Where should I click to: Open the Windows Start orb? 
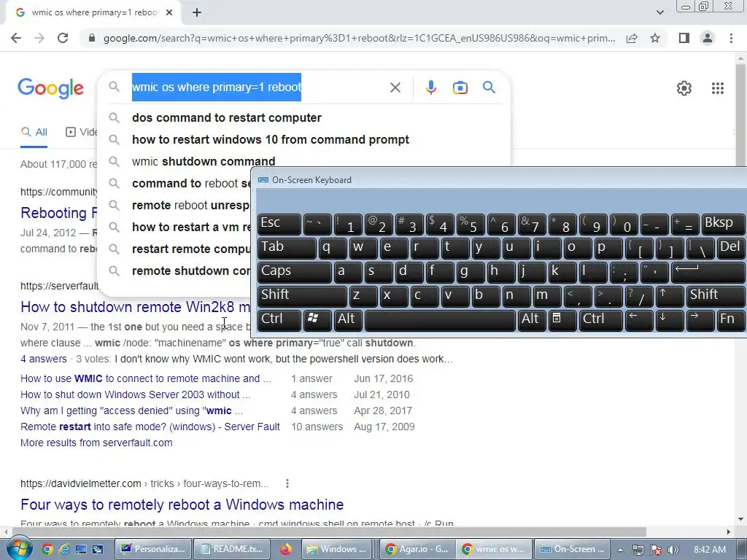pyautogui.click(x=19, y=548)
